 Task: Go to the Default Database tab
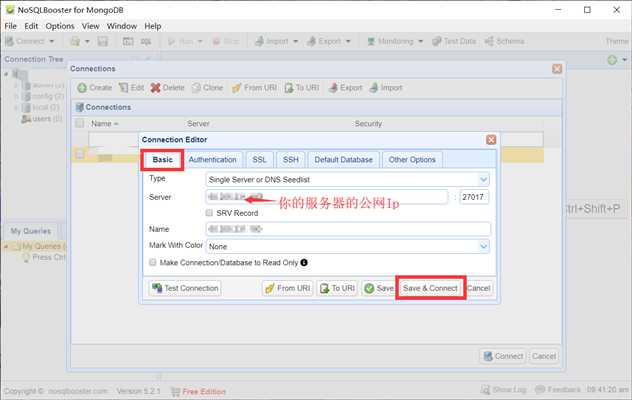click(x=343, y=160)
